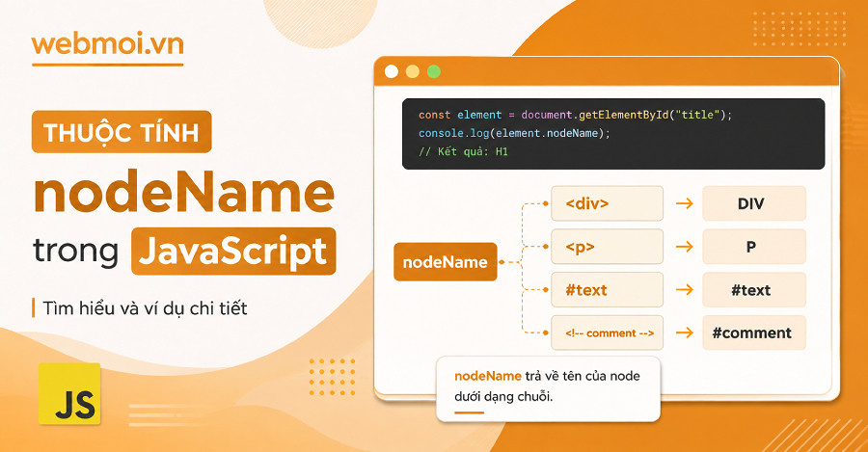The image size is (868, 452).
Task: Select the <p> node box
Action: coord(608,247)
